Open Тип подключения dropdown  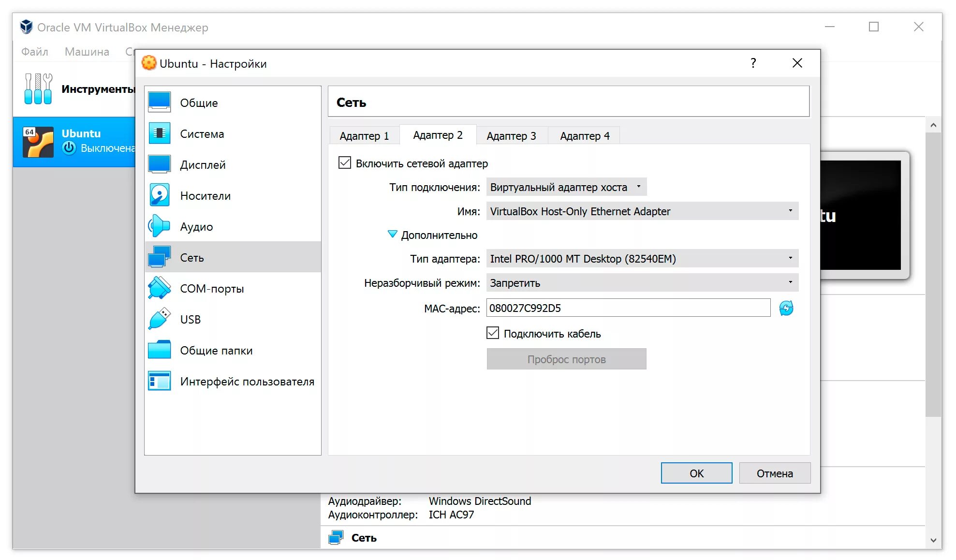566,187
